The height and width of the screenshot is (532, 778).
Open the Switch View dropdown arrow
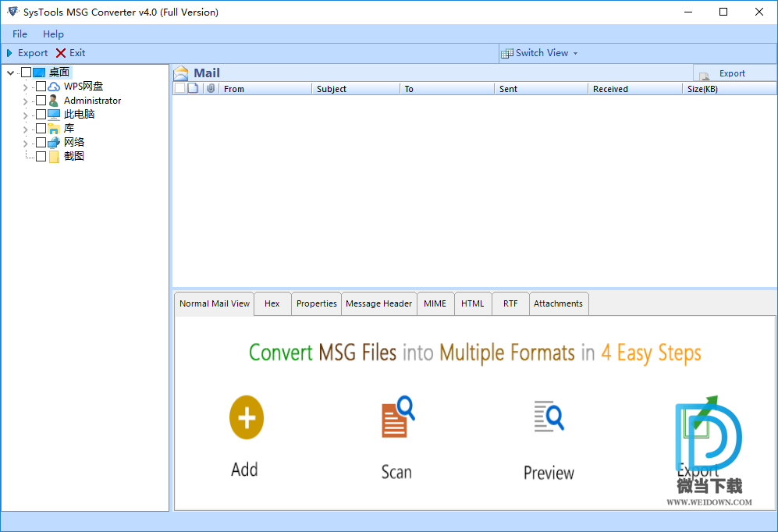pyautogui.click(x=576, y=54)
